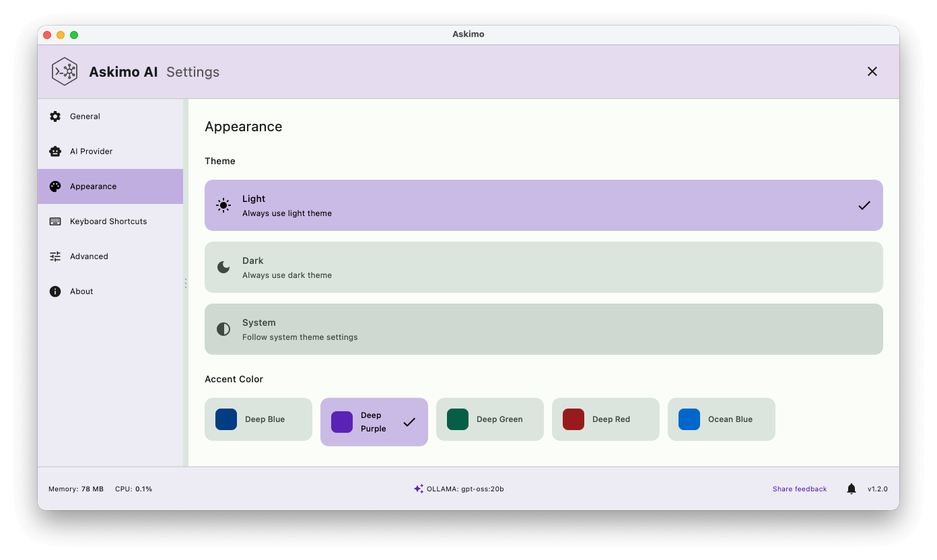The height and width of the screenshot is (560, 937).
Task: Select the gear icon next to General
Action: [55, 116]
